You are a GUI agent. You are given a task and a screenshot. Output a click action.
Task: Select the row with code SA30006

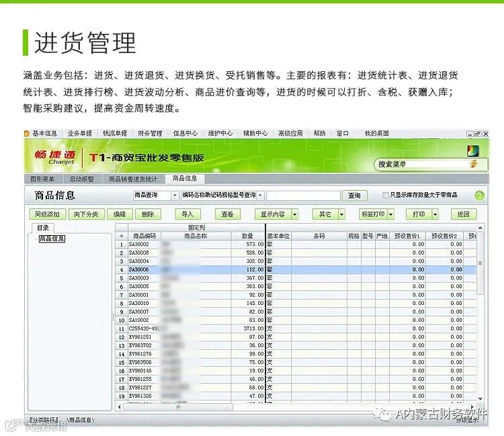tap(296, 269)
